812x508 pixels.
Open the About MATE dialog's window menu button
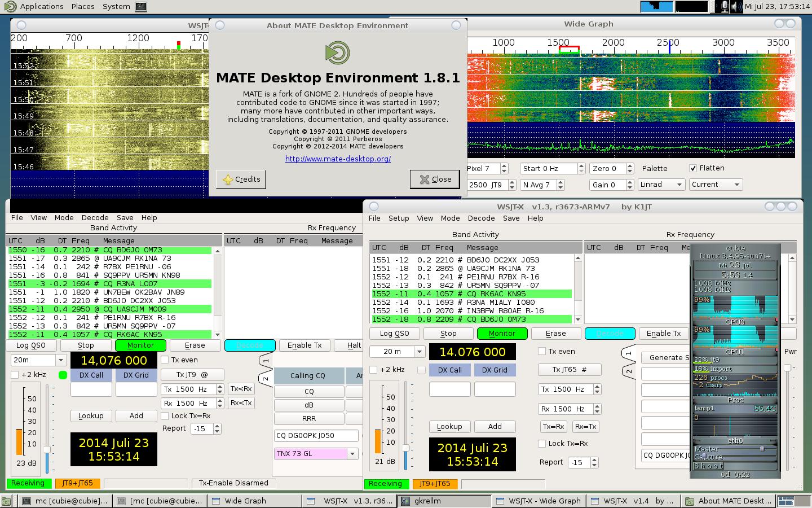pyautogui.click(x=220, y=25)
